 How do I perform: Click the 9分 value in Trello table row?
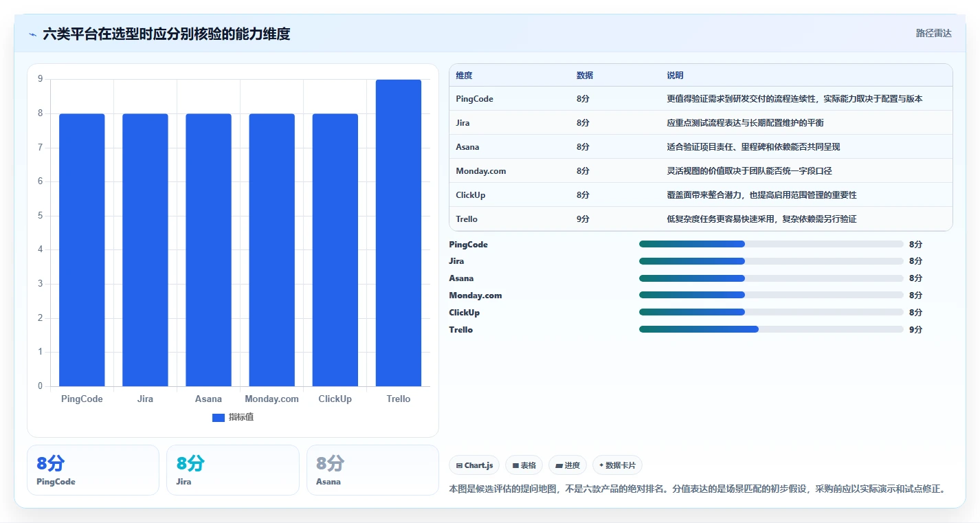pyautogui.click(x=583, y=219)
